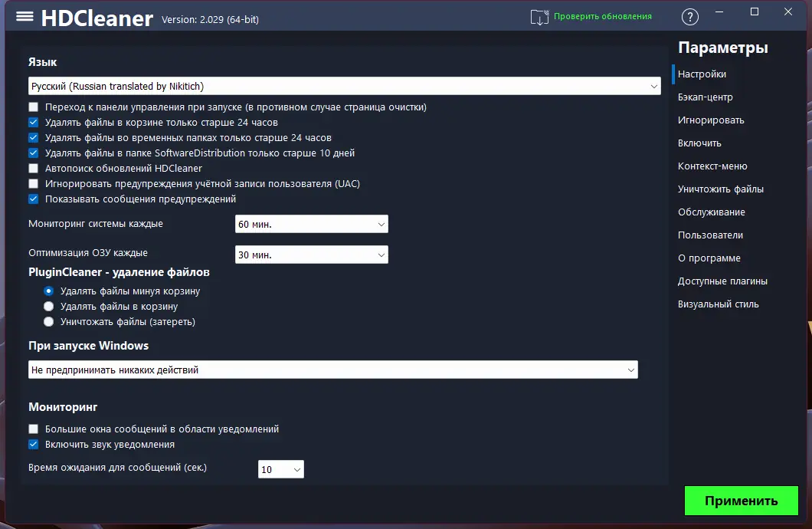Open the О программе section
Screen dimensions: 812x529
[x=709, y=258]
